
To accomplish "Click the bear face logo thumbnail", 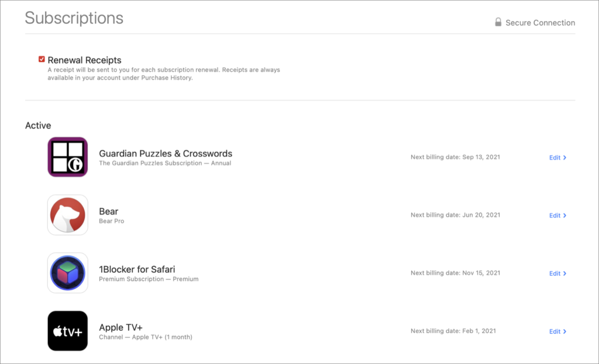I will tap(67, 214).
